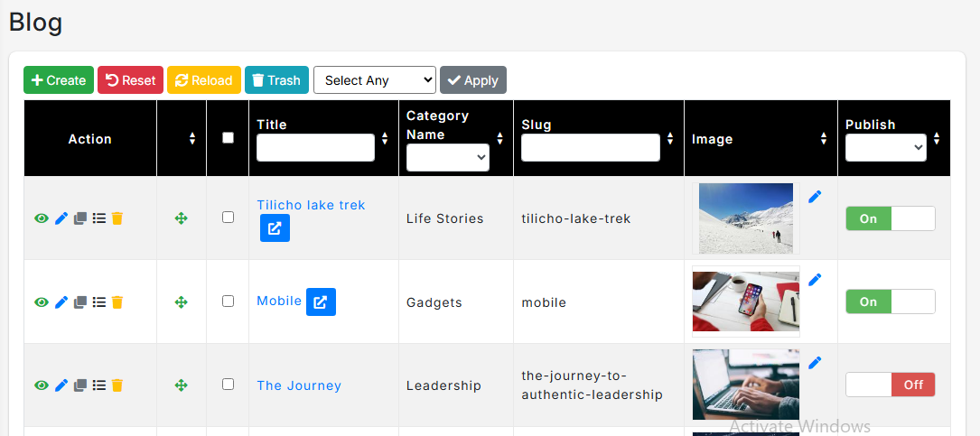Image resolution: width=980 pixels, height=436 pixels.
Task: Toggle Publish switch for Tilicho lake trek
Action: 890,218
